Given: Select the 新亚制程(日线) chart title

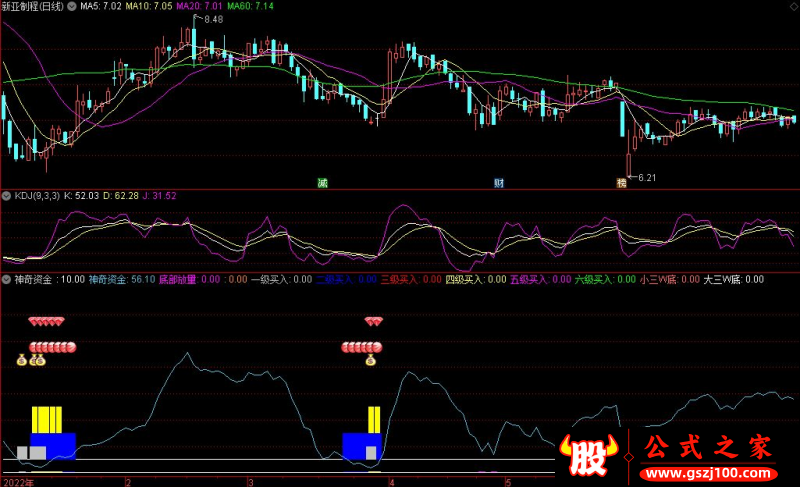Looking at the screenshot, I should click(x=33, y=7).
